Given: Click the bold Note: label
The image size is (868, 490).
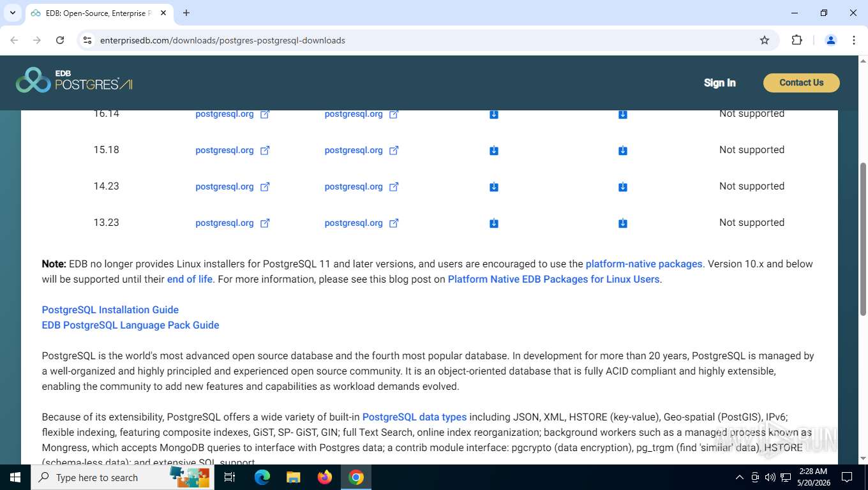Looking at the screenshot, I should pyautogui.click(x=54, y=264).
